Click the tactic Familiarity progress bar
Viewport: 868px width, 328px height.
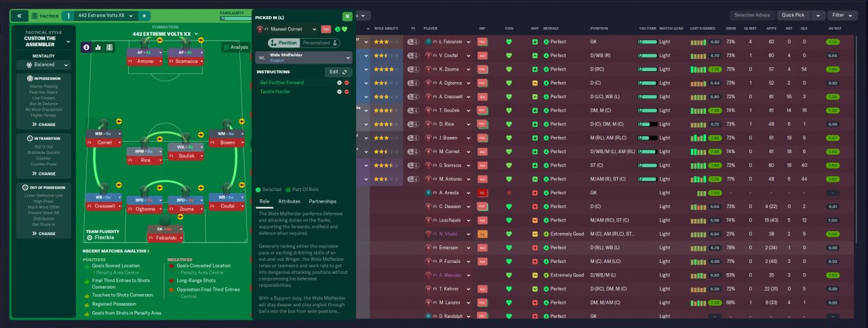click(x=235, y=19)
